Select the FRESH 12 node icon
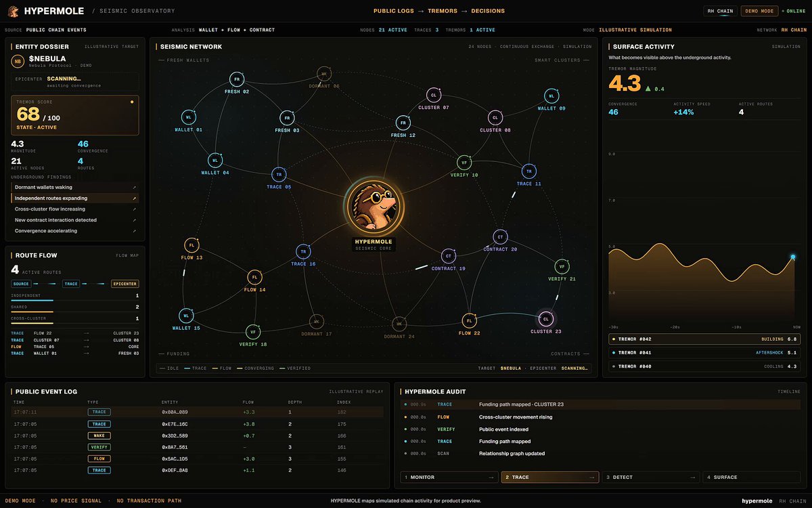Image resolution: width=812 pixels, height=508 pixels. click(403, 123)
